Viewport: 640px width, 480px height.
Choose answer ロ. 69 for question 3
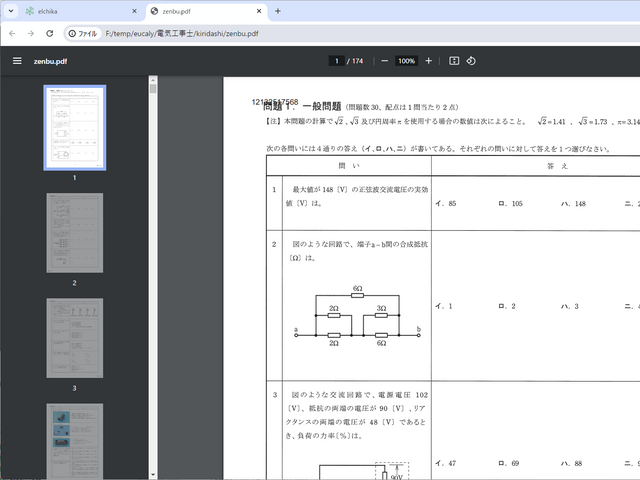coord(509,463)
